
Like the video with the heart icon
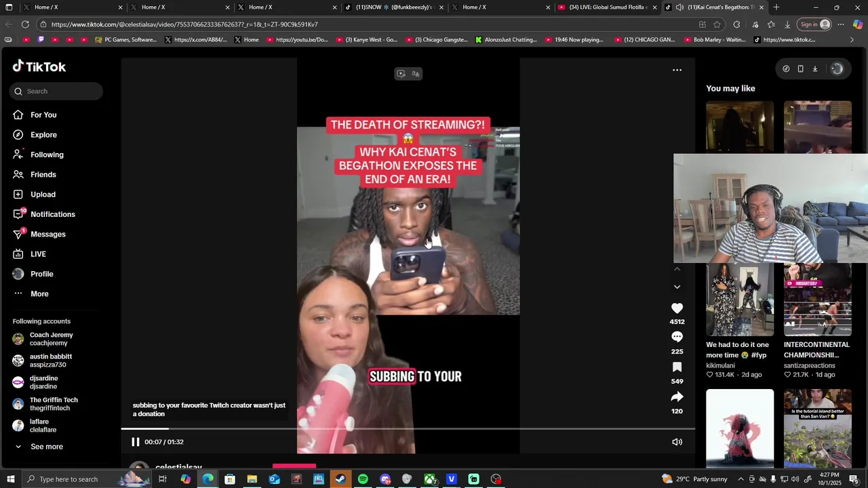677,308
